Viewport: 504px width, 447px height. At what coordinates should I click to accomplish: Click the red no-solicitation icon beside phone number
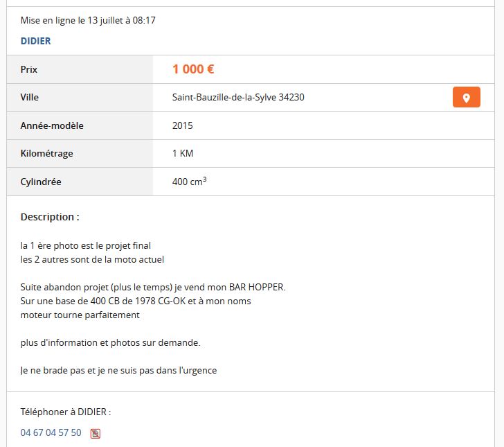95,433
